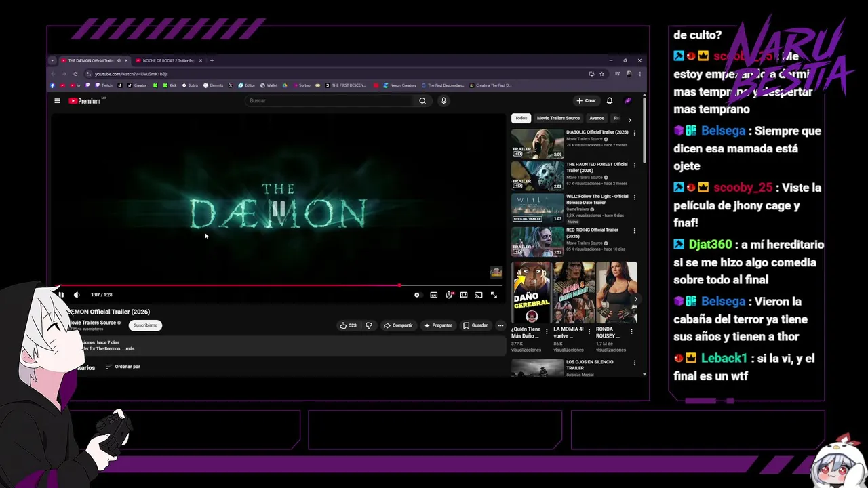The image size is (868, 488).
Task: Click the Preguntar button
Action: [x=438, y=325]
